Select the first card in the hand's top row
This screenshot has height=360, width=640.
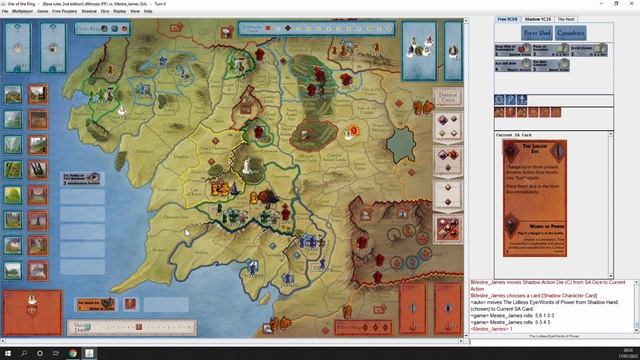(513, 50)
